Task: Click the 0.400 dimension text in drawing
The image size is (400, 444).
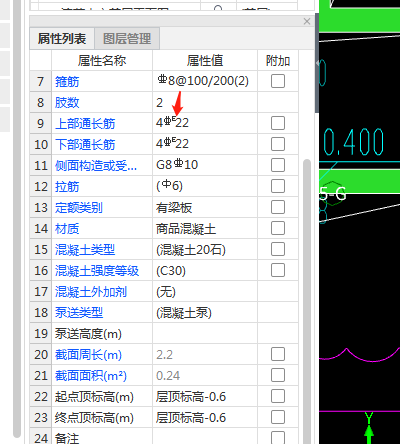Action: tap(353, 142)
